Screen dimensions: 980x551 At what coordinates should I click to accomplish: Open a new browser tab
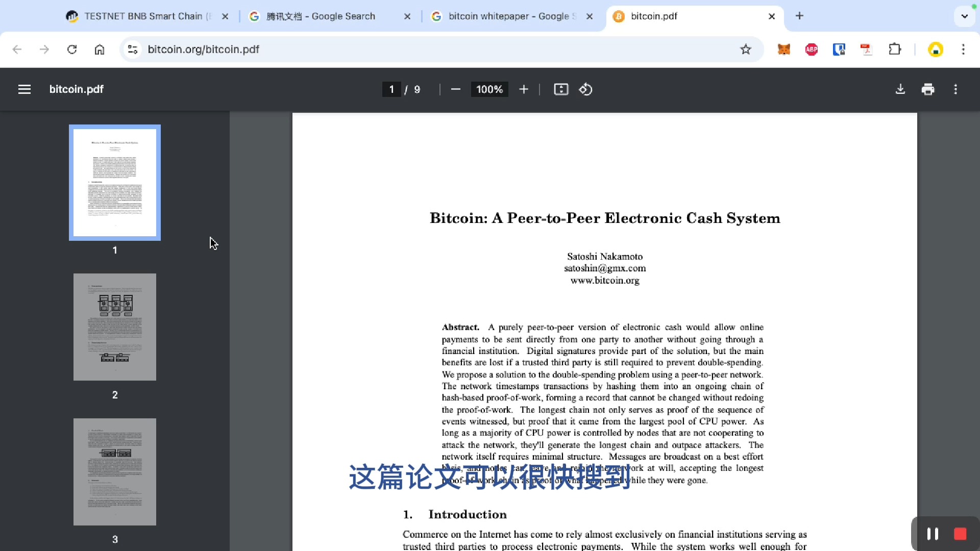point(799,16)
